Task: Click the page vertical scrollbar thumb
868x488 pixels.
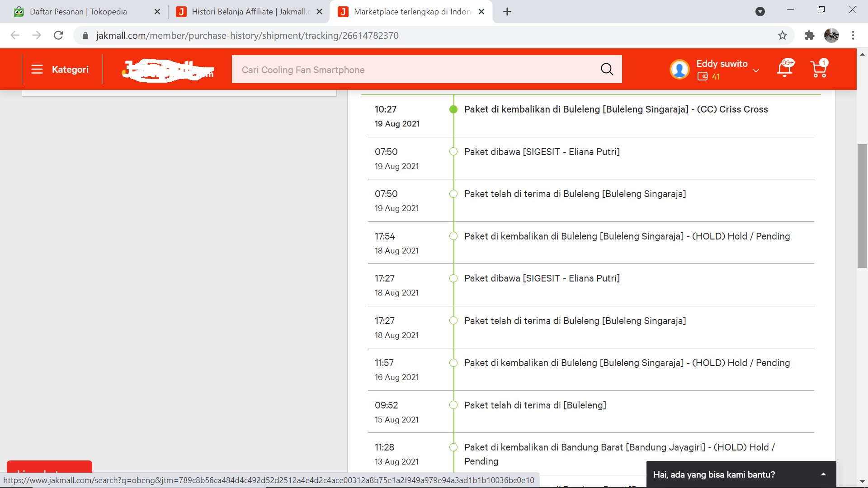Action: [862, 206]
